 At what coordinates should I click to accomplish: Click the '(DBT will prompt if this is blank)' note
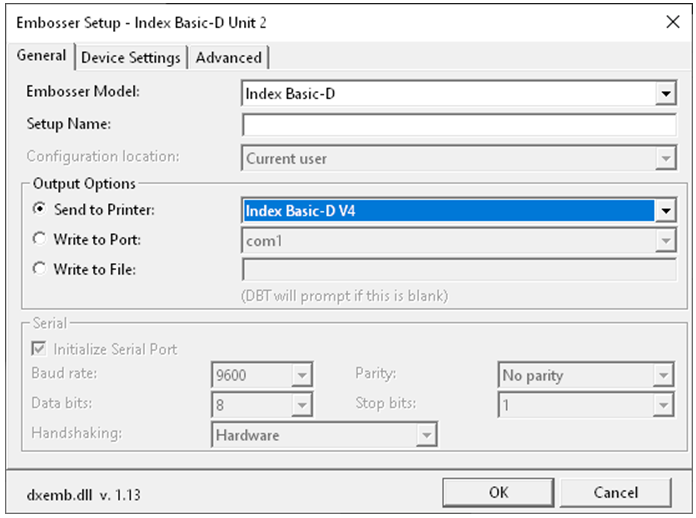[344, 296]
